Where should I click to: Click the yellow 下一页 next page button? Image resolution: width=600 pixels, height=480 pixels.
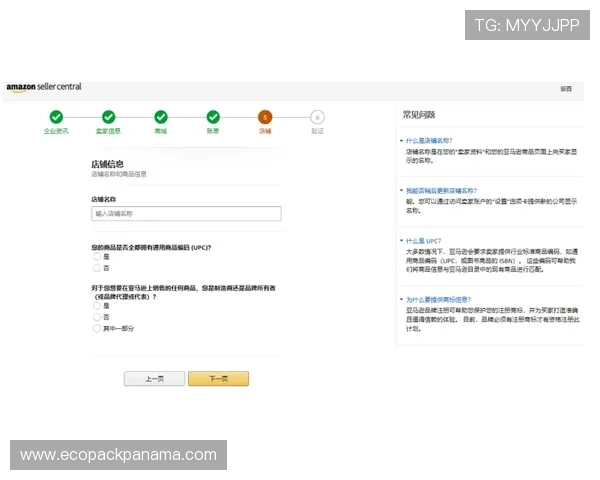click(x=218, y=379)
